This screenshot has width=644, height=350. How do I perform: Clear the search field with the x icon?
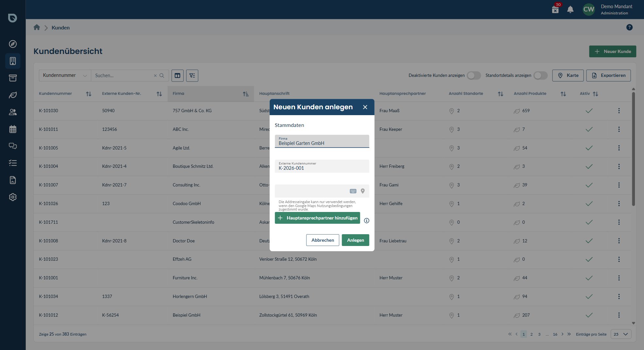tap(155, 76)
